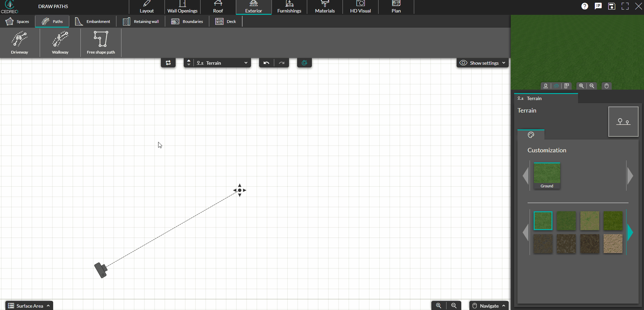Viewport: 644px width, 310px height.
Task: Open the Boundaries section under Exterior
Action: coord(187,21)
